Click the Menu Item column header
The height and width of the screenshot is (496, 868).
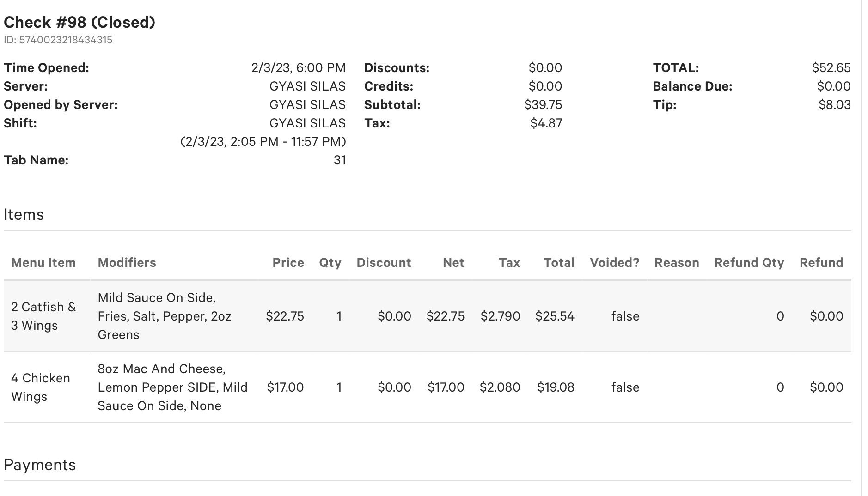[43, 263]
